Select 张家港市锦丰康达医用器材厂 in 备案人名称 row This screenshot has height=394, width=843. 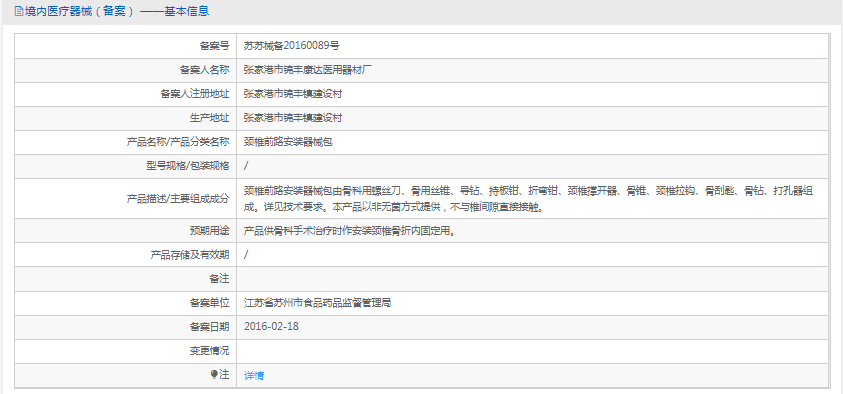pos(308,70)
